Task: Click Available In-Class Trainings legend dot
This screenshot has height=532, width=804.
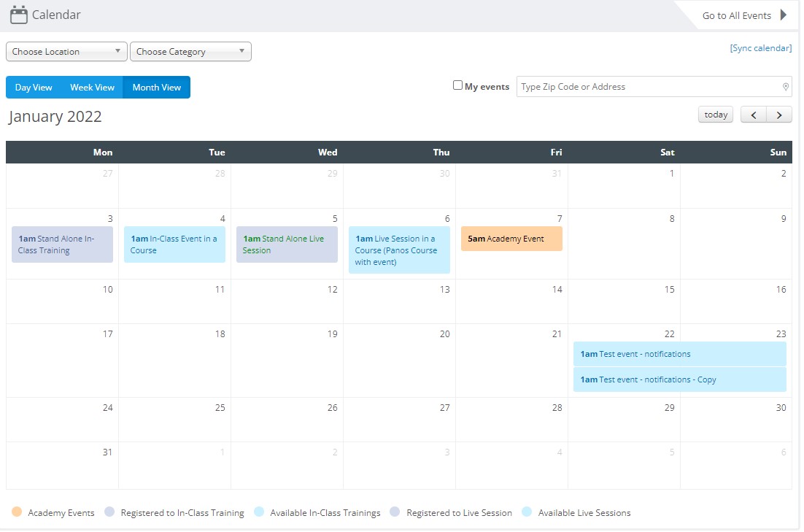Action: pyautogui.click(x=259, y=512)
